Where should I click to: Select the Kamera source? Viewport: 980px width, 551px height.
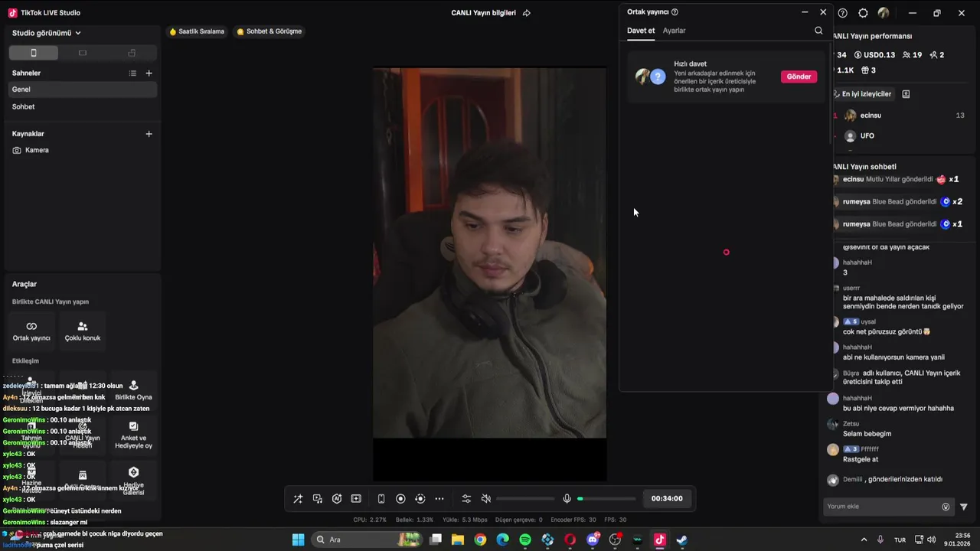(x=82, y=150)
